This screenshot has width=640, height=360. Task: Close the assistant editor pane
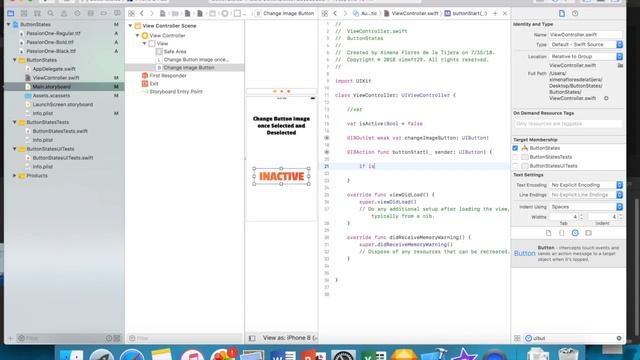click(x=505, y=13)
